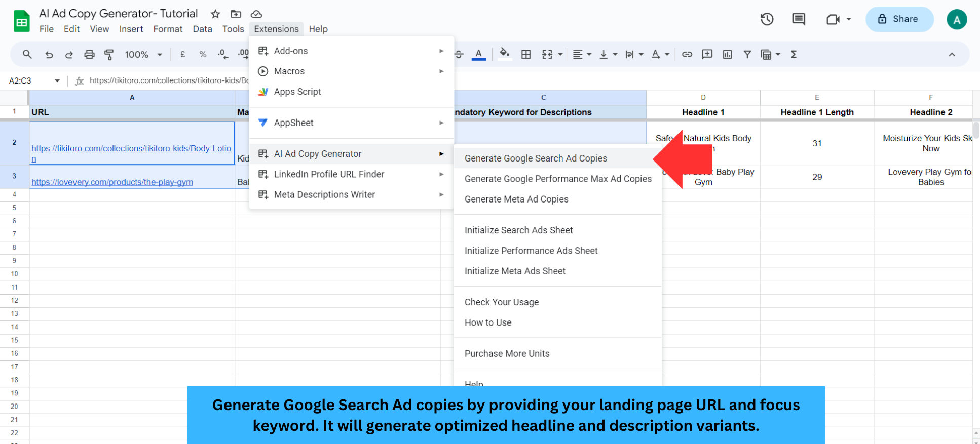The width and height of the screenshot is (980, 444).
Task: Click the search menus magnifier icon
Action: point(27,54)
